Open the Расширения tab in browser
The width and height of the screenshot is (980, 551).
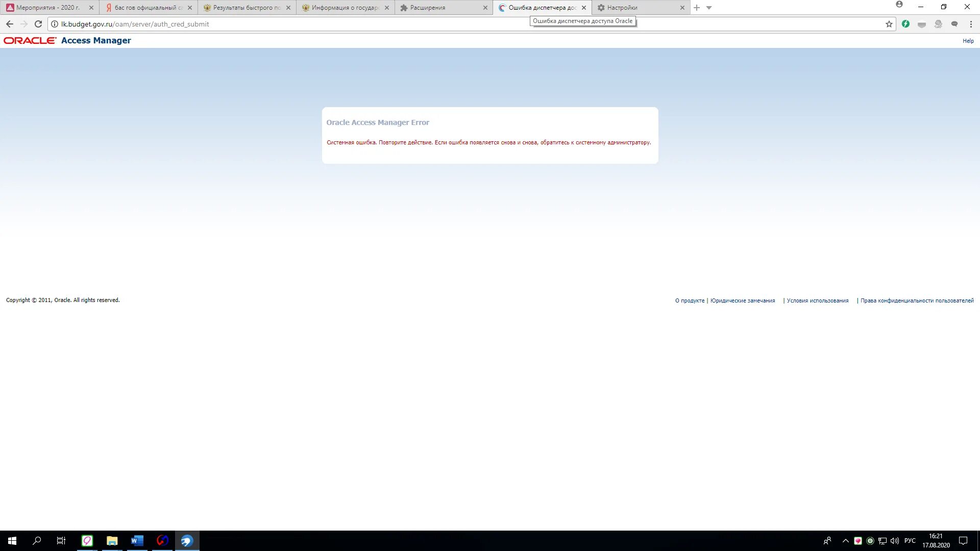438,8
